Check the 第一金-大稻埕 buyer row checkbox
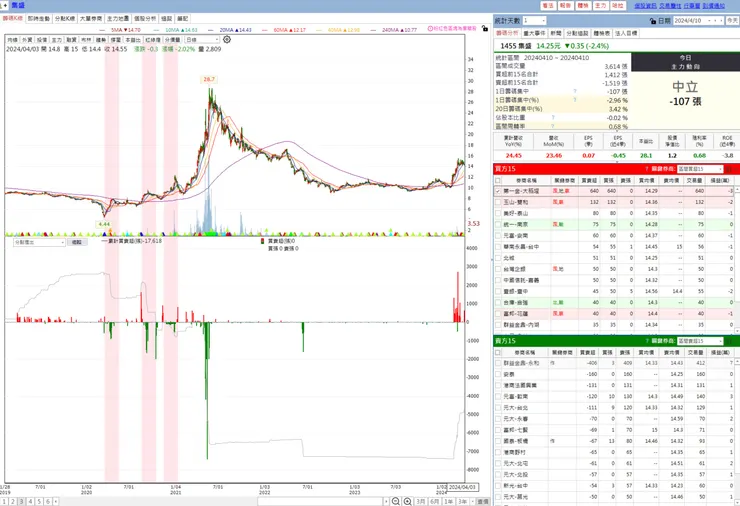The image size is (740, 506). [x=498, y=191]
